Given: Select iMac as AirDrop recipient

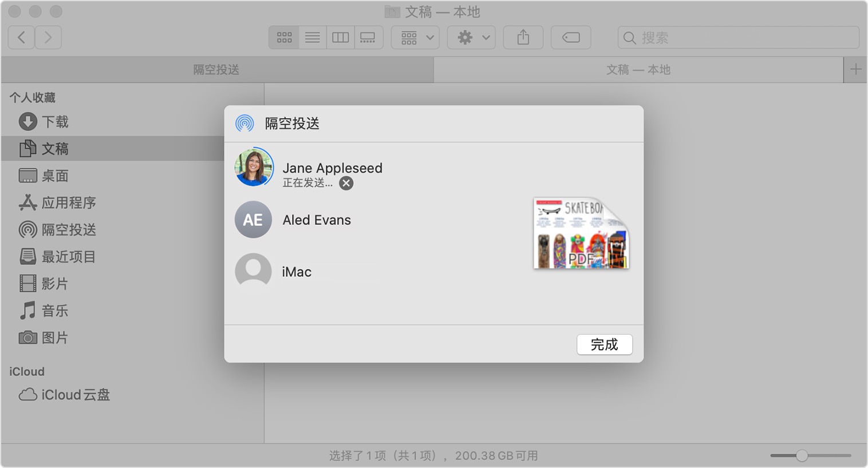Looking at the screenshot, I should pyautogui.click(x=296, y=271).
